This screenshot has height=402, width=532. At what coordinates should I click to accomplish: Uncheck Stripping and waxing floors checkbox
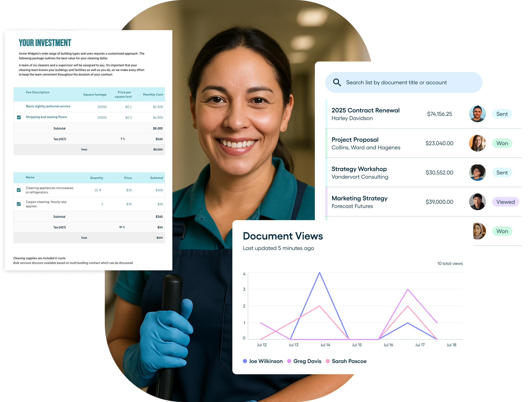(x=19, y=117)
